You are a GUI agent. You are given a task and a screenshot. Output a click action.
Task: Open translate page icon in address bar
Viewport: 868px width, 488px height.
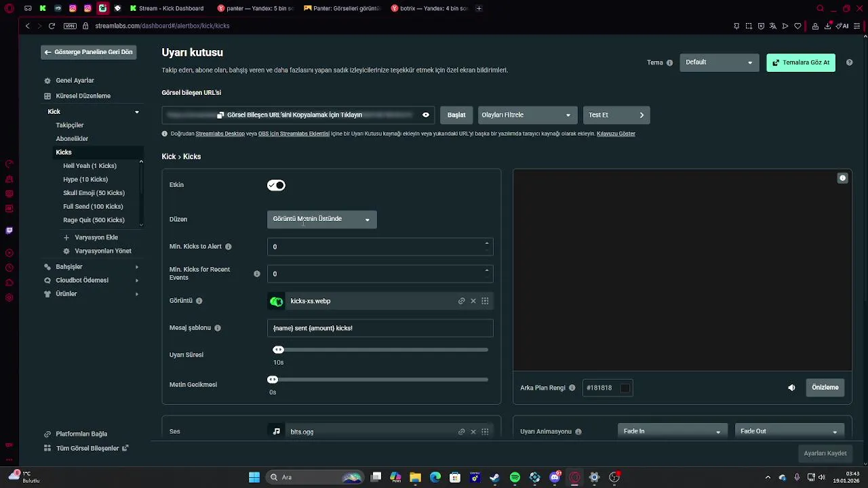773,26
